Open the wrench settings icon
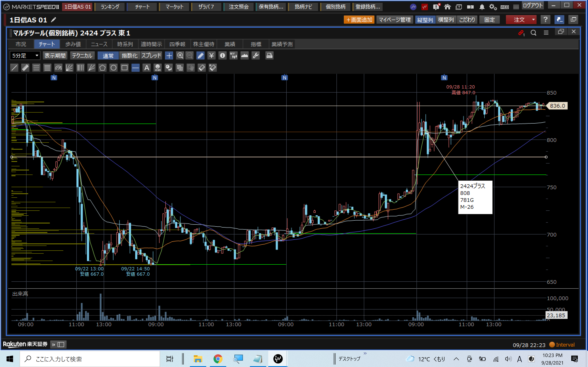The width and height of the screenshot is (588, 367). pos(256,56)
